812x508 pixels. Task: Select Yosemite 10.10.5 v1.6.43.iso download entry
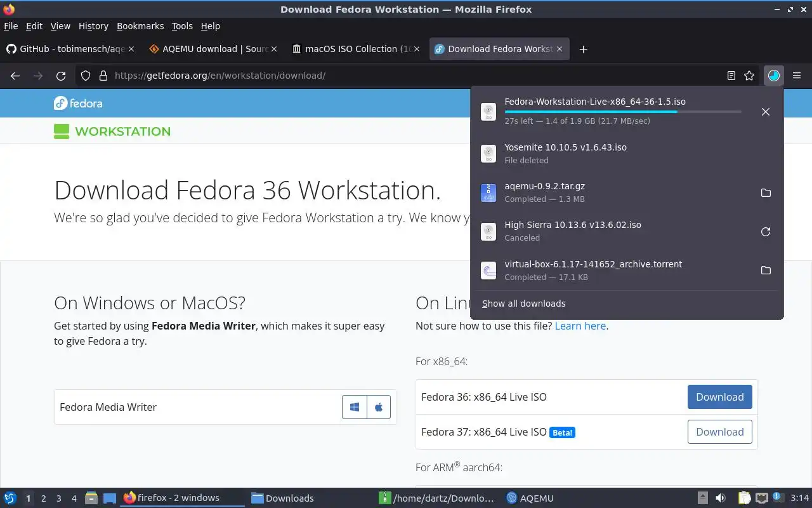(x=627, y=154)
